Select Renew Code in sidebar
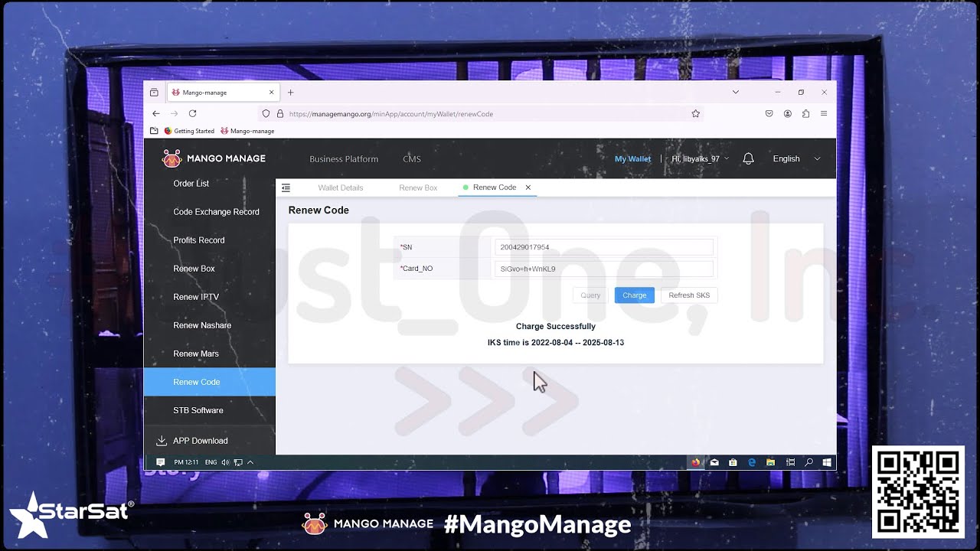The height and width of the screenshot is (551, 980). 209,382
